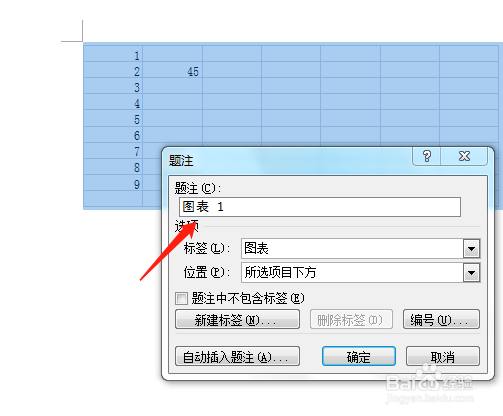Cancel with the 取消 button
The width and height of the screenshot is (503, 416).
pyautogui.click(x=443, y=356)
